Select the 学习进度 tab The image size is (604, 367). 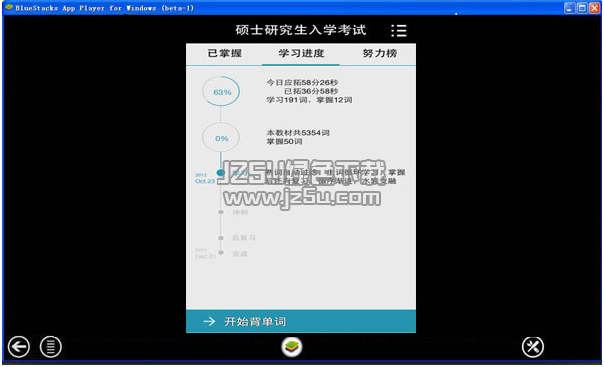point(301,54)
